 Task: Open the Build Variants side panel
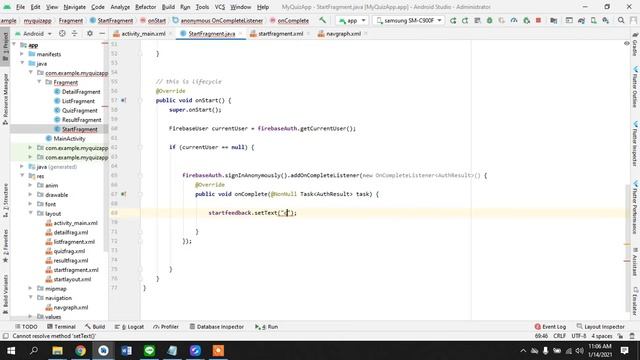(x=5, y=294)
